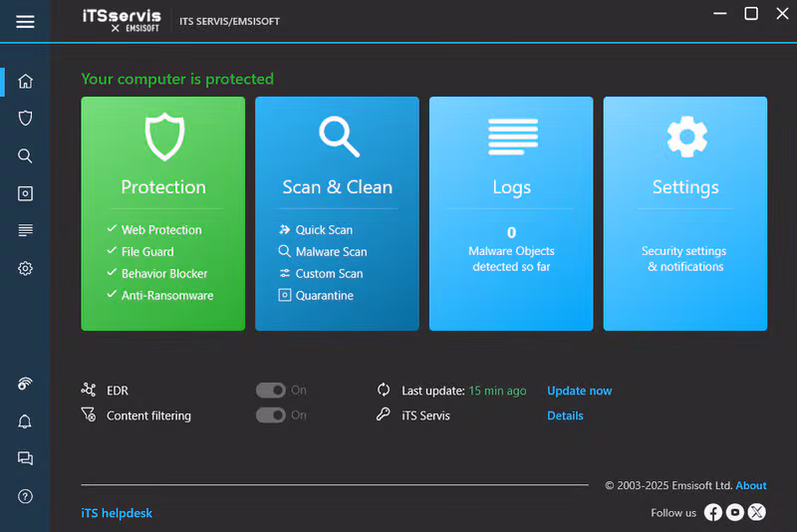Click Security settings & notifications text

(684, 259)
